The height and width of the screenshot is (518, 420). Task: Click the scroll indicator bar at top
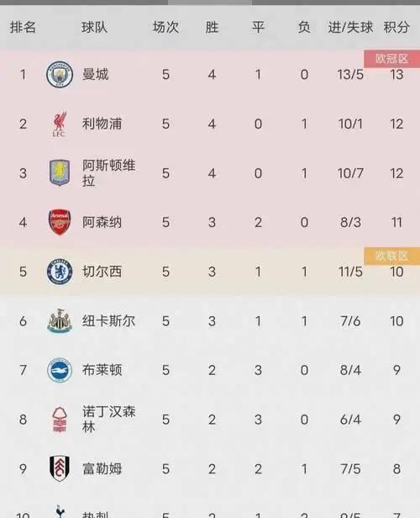(x=210, y=3)
